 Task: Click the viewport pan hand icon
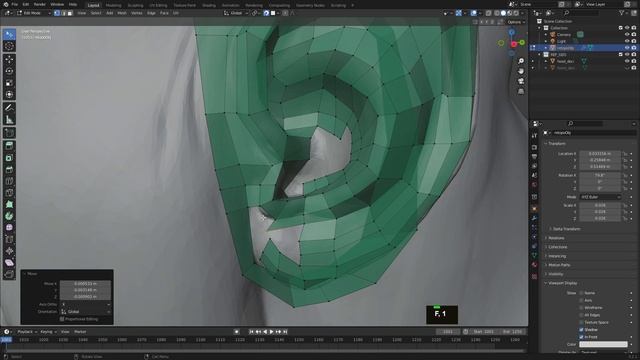pos(521,71)
